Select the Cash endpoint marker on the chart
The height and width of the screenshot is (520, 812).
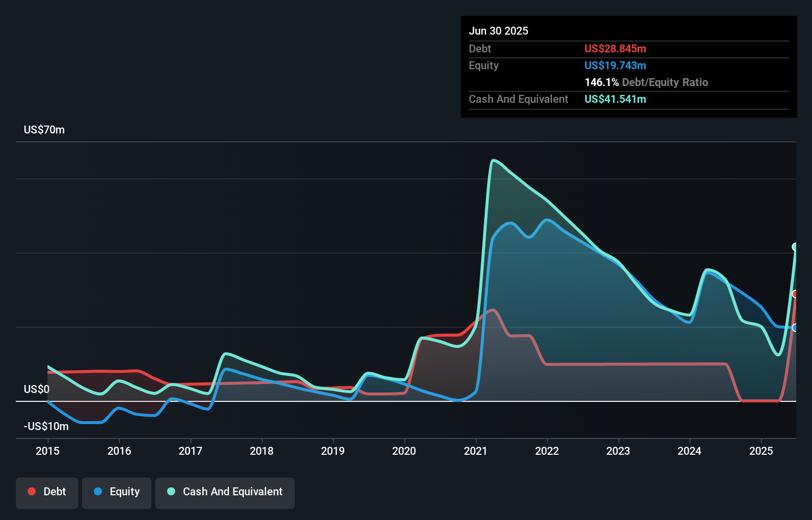[795, 246]
